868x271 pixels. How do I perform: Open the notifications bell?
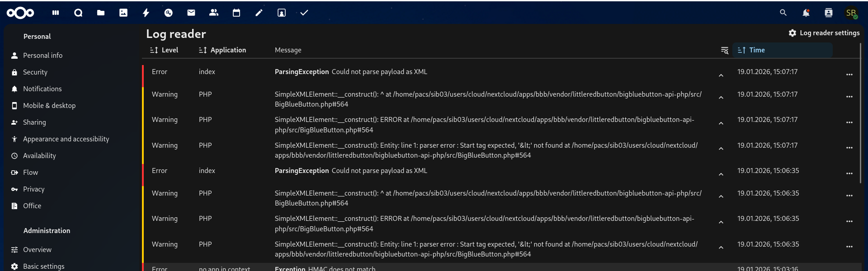tap(806, 13)
